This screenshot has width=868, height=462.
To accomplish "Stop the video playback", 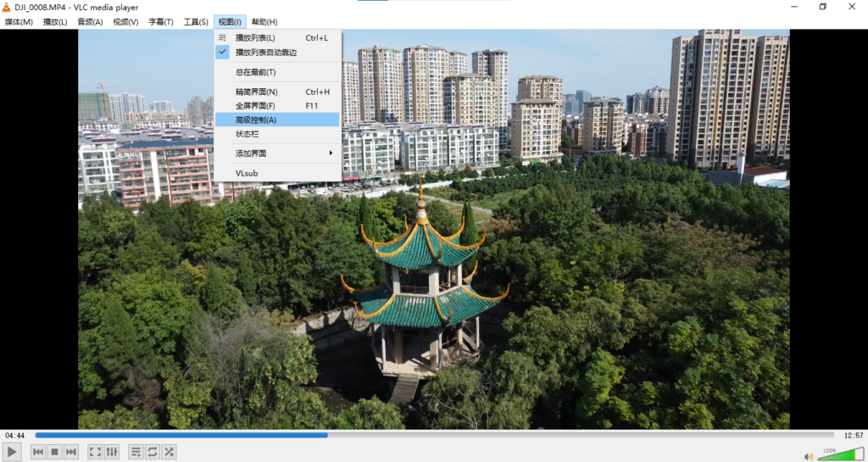I will (54, 452).
